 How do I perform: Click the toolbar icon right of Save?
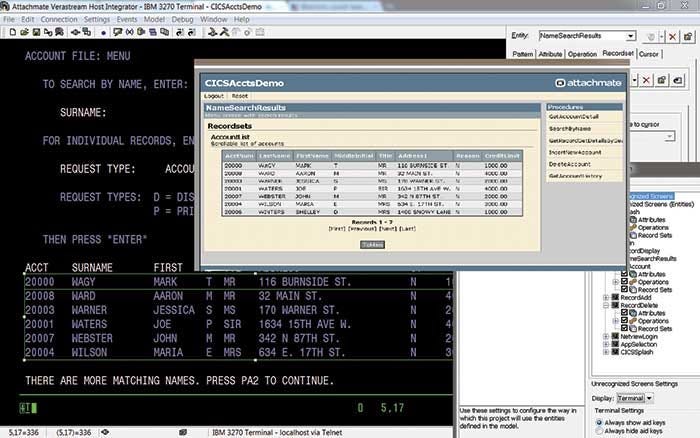48,32
